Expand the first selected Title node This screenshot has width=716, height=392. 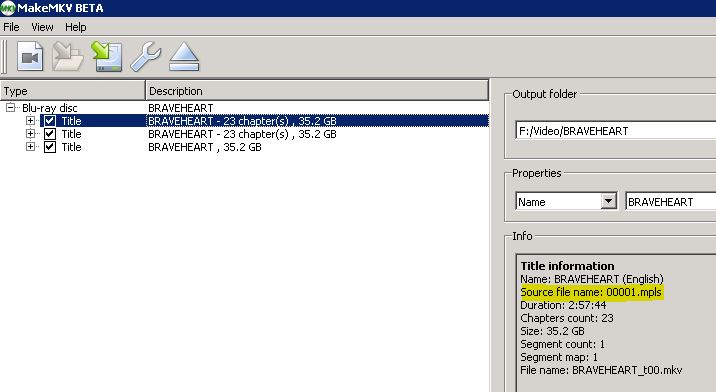point(30,121)
